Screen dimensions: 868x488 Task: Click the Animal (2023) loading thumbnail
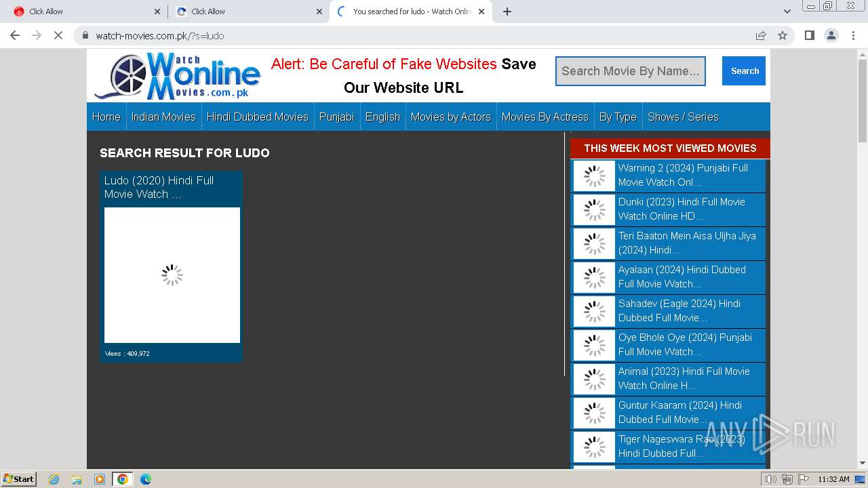pyautogui.click(x=595, y=379)
